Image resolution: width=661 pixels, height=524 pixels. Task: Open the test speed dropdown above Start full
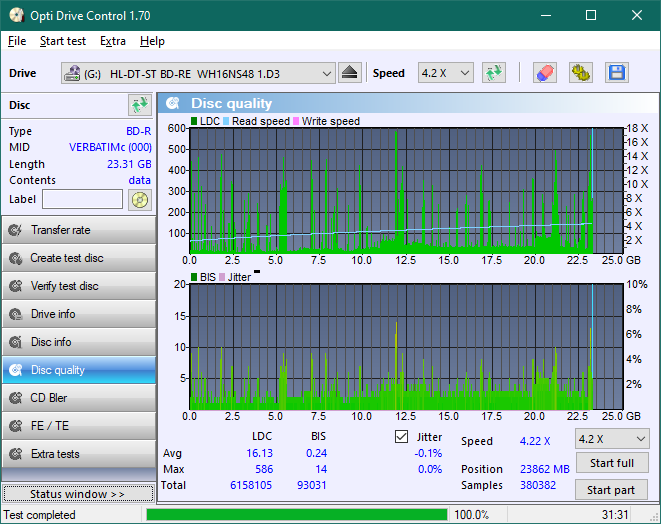(611, 439)
